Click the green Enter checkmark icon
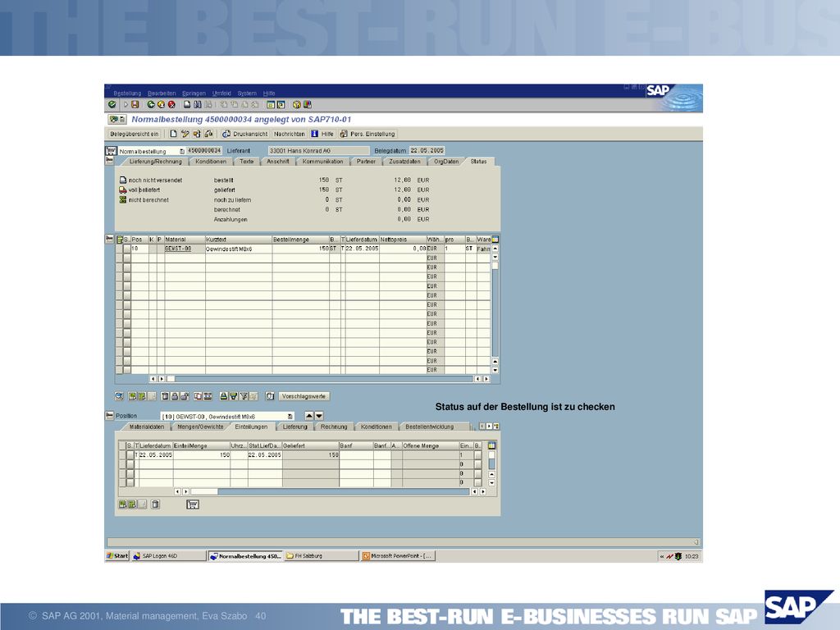840x630 pixels. (x=112, y=105)
